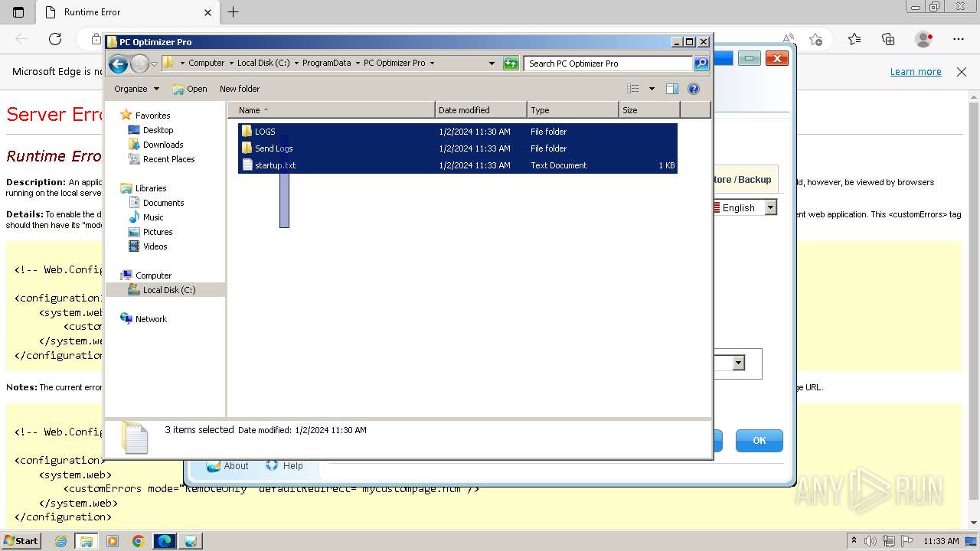980x551 pixels.
Task: Click the search magnifier in Explorer
Action: [701, 64]
